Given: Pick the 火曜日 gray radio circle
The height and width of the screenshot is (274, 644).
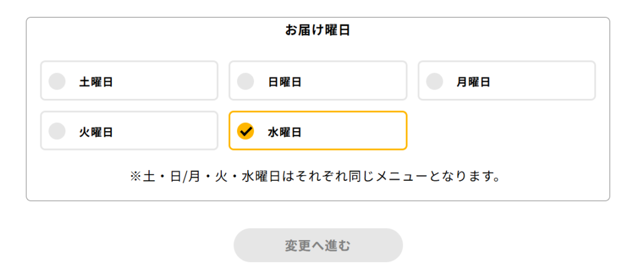Looking at the screenshot, I should point(57,131).
